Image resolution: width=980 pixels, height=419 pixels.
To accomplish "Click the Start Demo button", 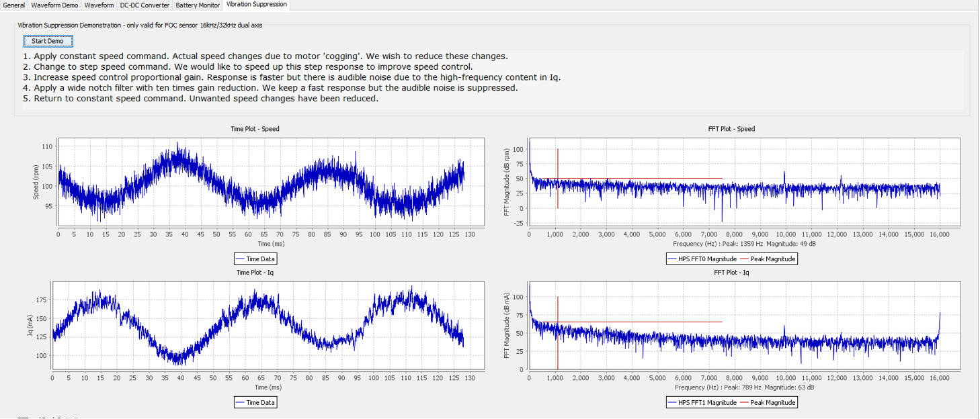I will pyautogui.click(x=47, y=41).
